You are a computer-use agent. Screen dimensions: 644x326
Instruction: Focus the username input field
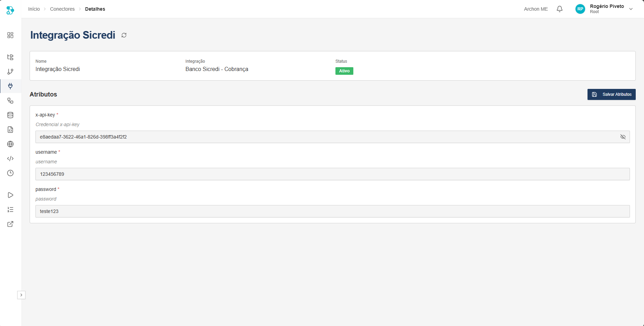332,174
